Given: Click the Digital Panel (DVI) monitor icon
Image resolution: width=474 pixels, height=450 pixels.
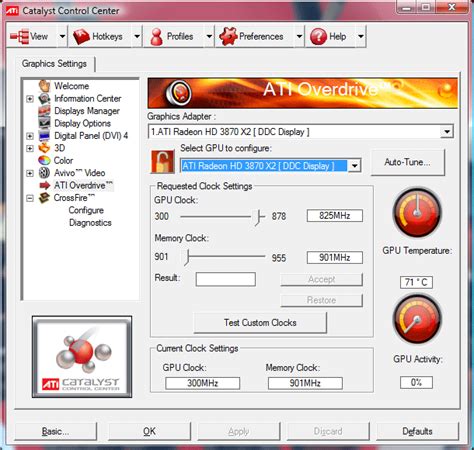Looking at the screenshot, I should 44,136.
